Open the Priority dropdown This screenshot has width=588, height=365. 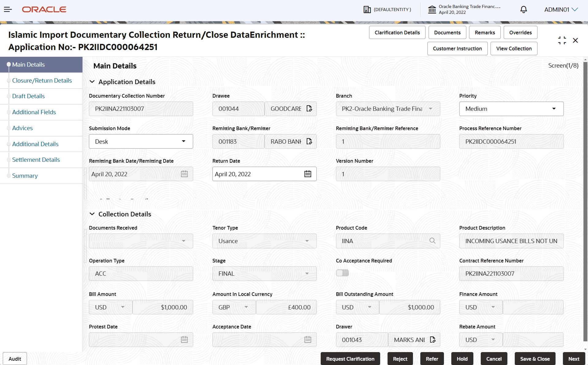pyautogui.click(x=511, y=109)
